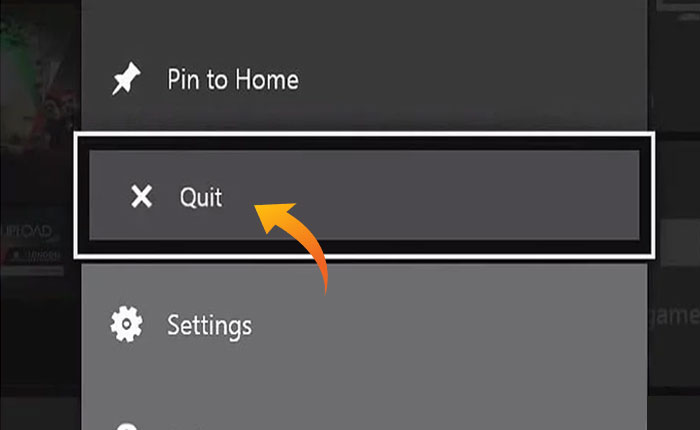
Task: Click the partially visible icon below Settings
Action: 126,426
